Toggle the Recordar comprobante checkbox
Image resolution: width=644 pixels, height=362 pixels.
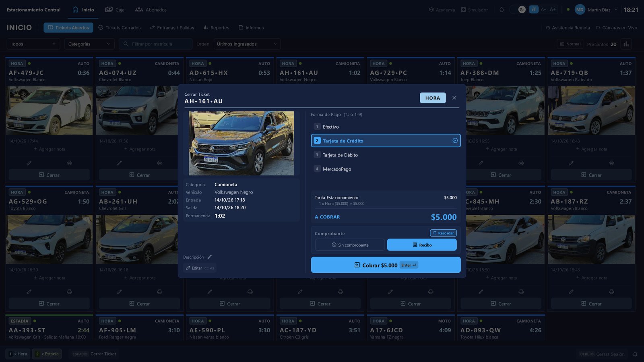[x=443, y=233]
